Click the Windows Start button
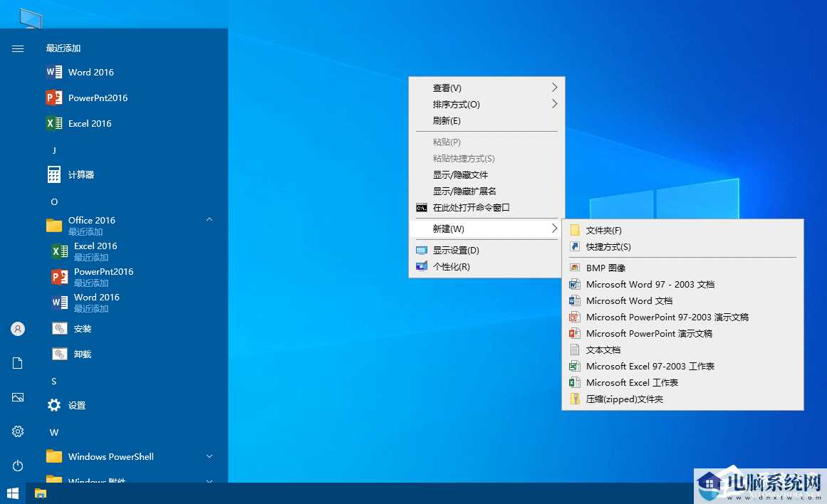Screen dimensions: 827x504 13,493
